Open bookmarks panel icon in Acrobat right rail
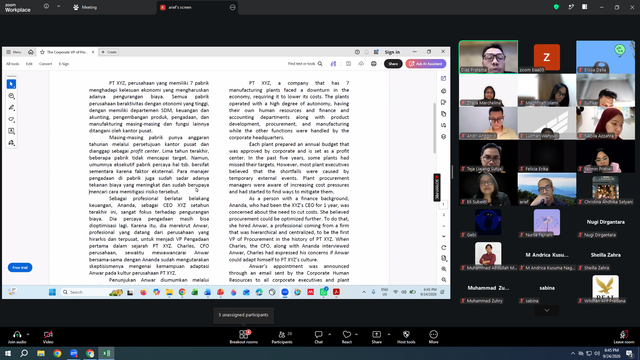 pos(444,102)
